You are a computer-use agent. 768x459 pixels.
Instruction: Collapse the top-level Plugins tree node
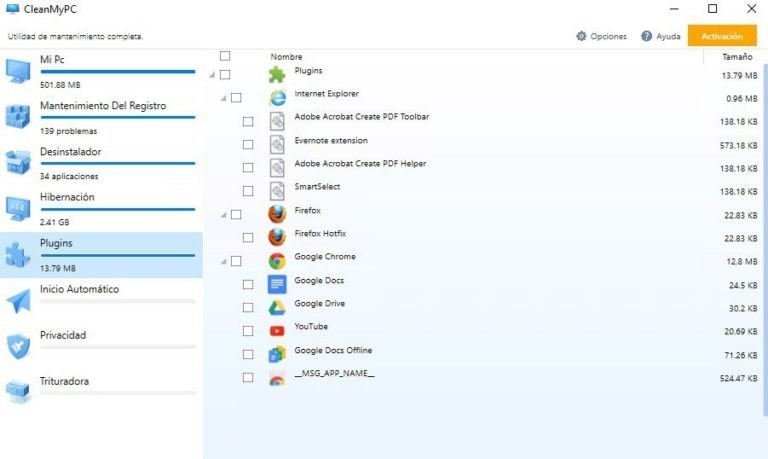point(212,75)
